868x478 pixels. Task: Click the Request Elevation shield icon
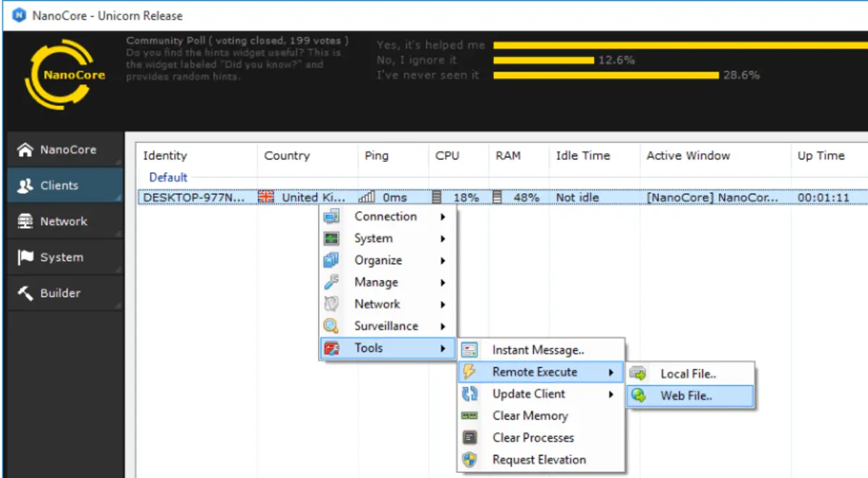469,460
